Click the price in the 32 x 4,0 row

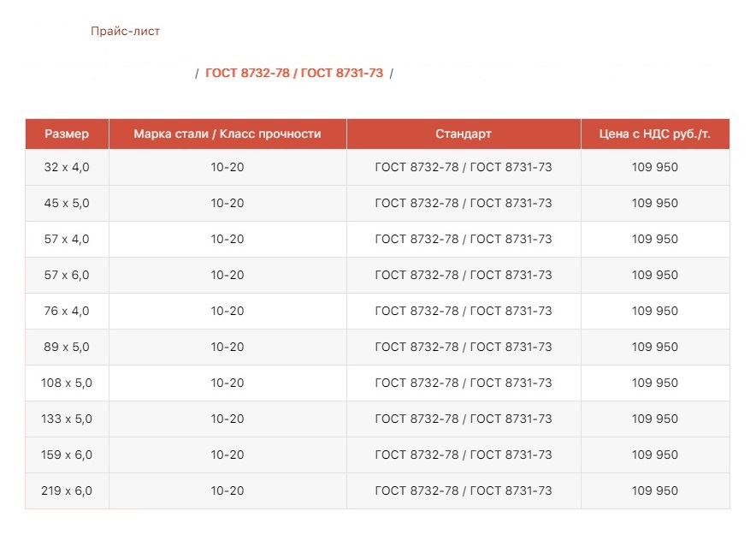point(655,168)
